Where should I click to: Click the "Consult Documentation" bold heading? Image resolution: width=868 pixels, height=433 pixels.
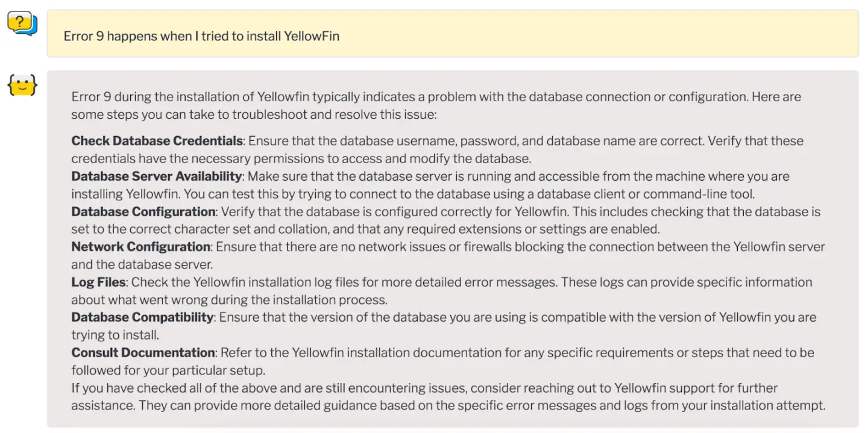point(143,353)
